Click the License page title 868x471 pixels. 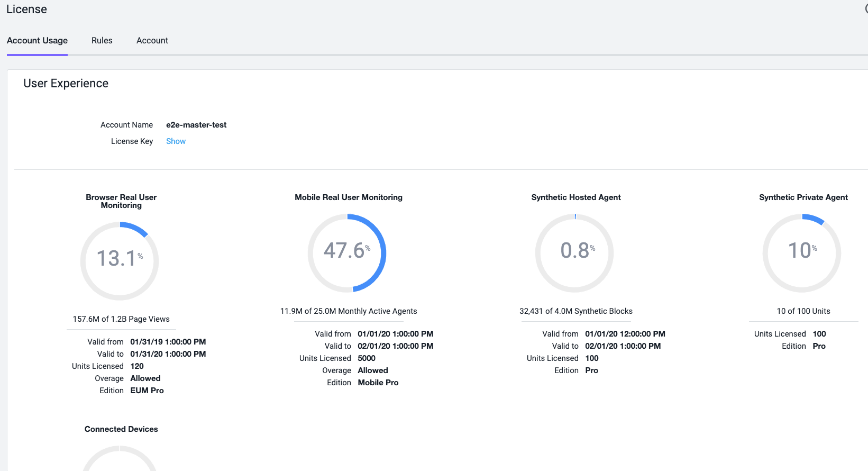(26, 10)
